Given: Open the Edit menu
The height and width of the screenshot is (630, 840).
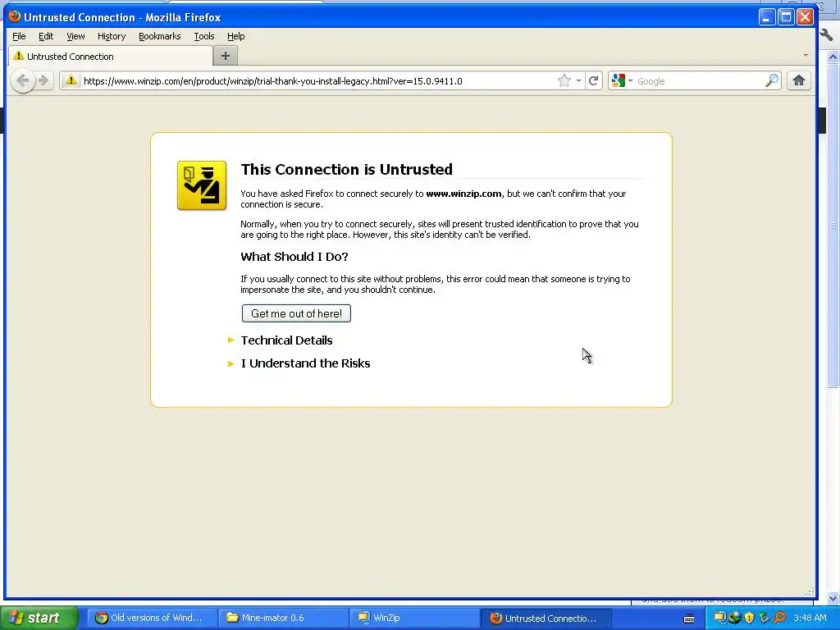Looking at the screenshot, I should 46,36.
